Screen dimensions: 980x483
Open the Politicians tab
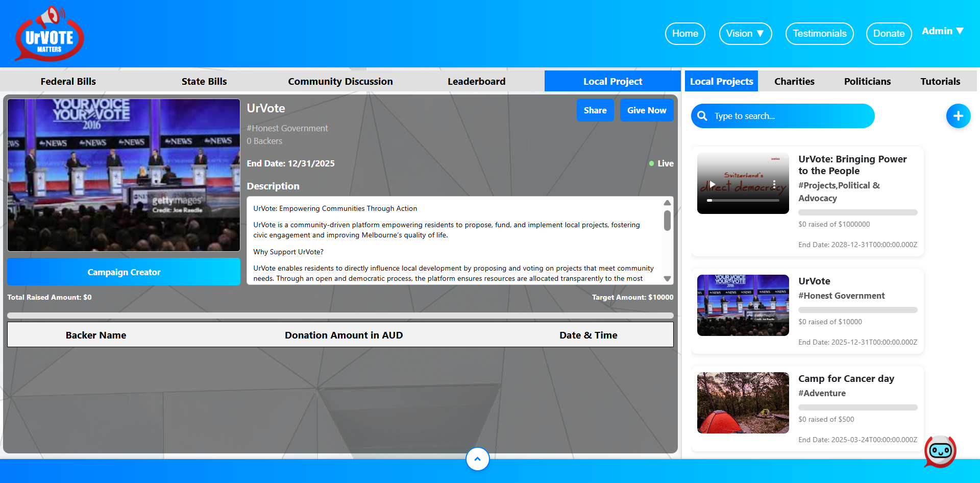(x=867, y=81)
